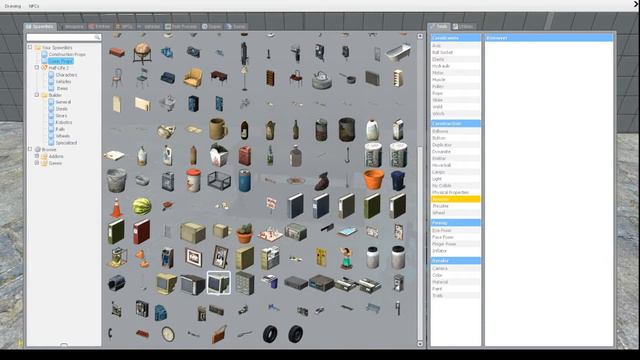Open the Saves tab

click(236, 27)
